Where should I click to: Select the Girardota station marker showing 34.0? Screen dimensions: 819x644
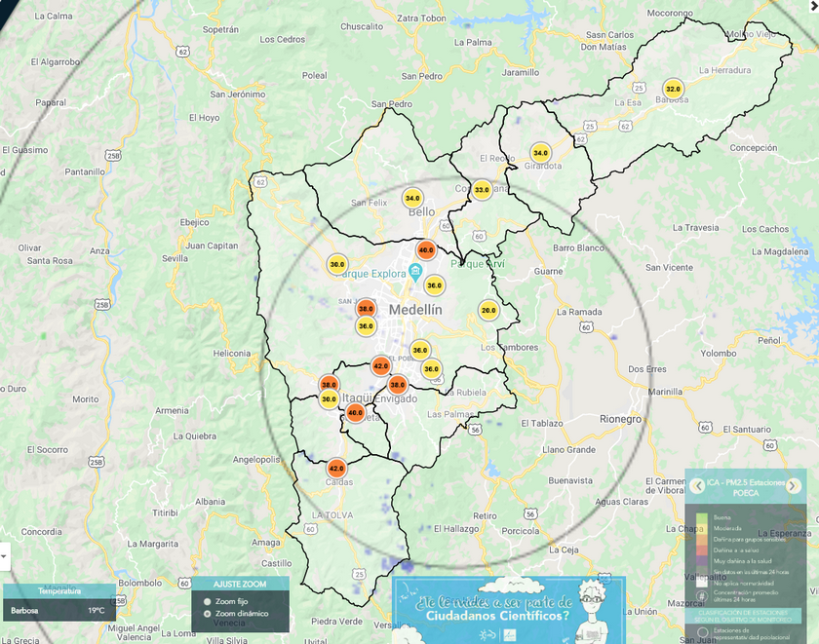click(540, 153)
